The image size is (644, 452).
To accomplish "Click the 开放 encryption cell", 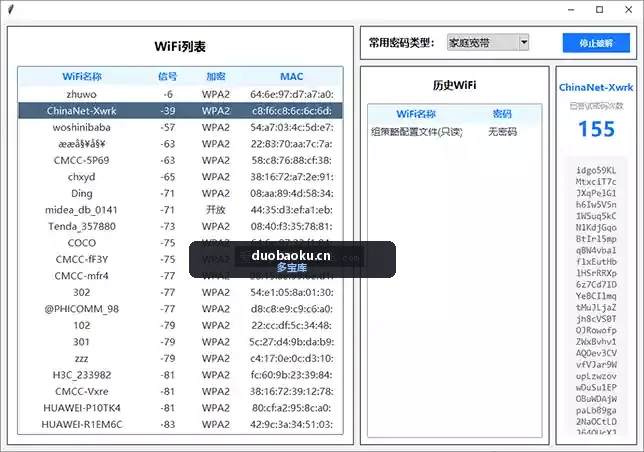I will coord(216,210).
